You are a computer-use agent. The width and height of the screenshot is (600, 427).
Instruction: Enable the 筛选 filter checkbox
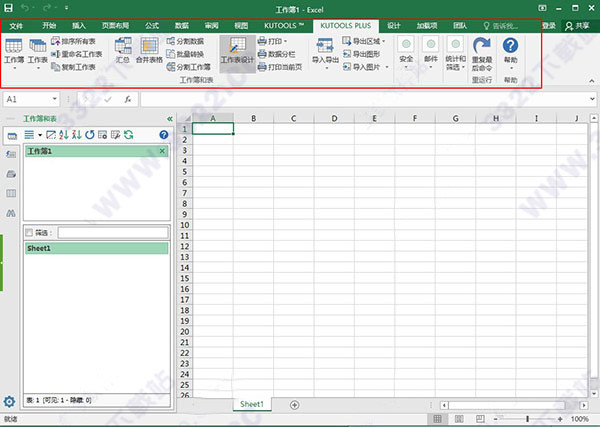point(29,233)
